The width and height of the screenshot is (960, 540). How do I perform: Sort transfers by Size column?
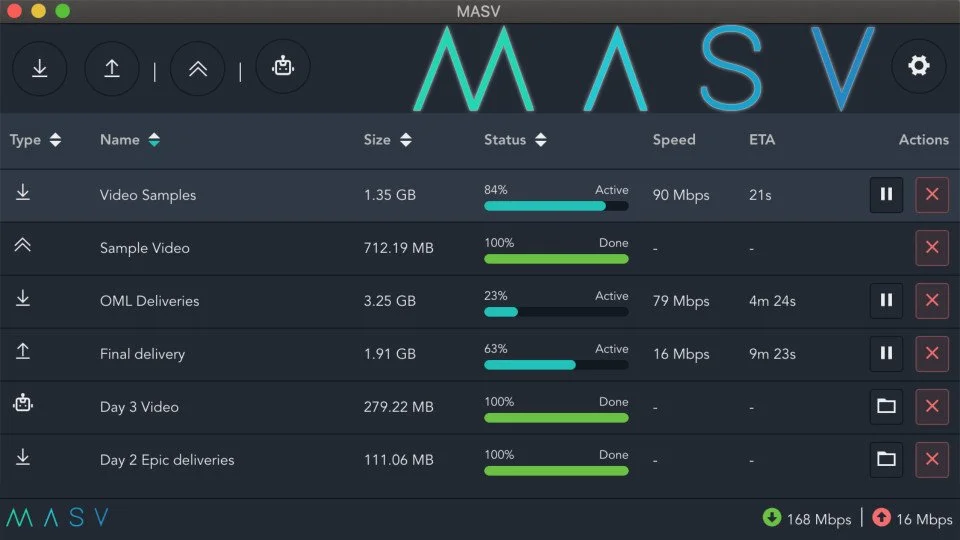tap(387, 140)
